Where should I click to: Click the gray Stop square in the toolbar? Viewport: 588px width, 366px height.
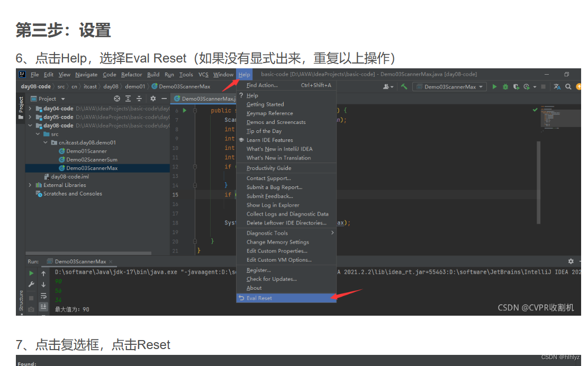pyautogui.click(x=543, y=87)
